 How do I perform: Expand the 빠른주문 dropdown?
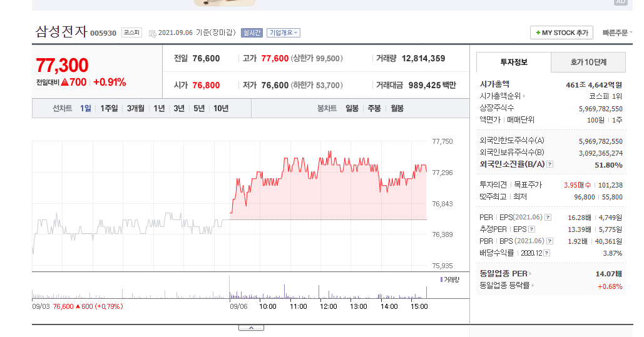[x=617, y=33]
